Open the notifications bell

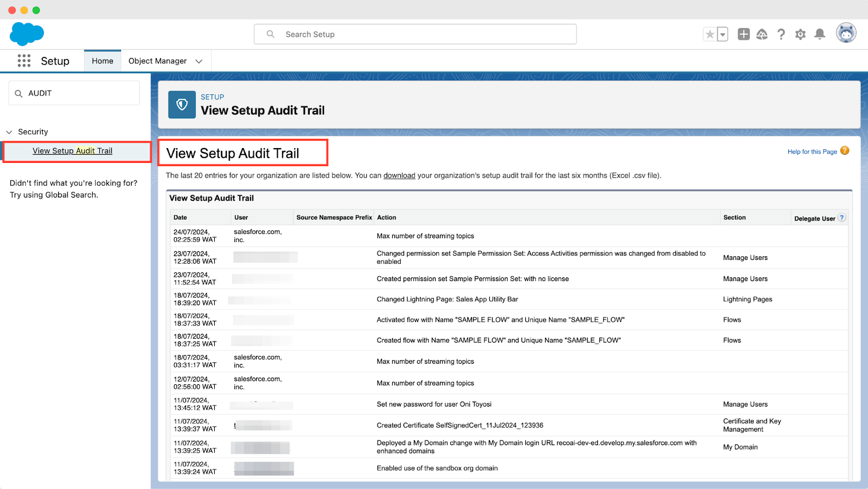click(820, 34)
